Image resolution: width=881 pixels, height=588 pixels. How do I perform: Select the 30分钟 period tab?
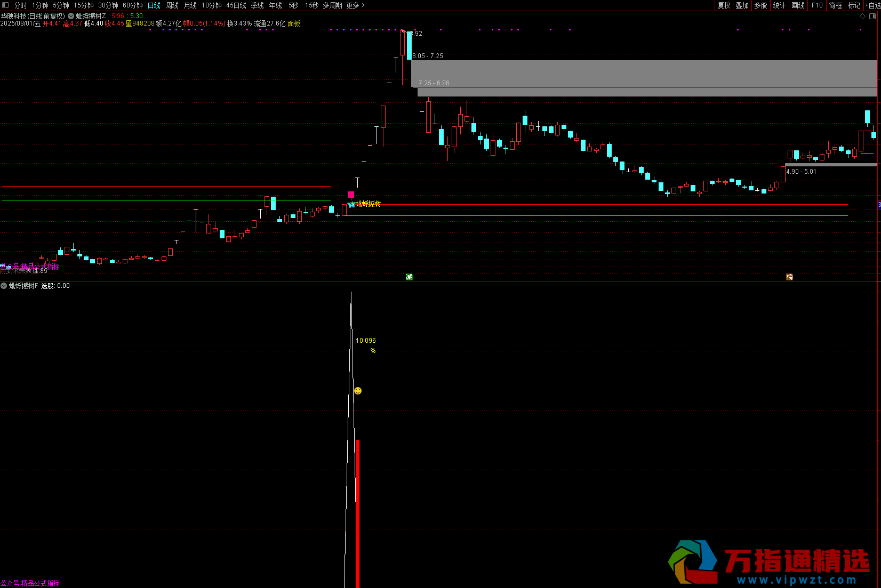pyautogui.click(x=108, y=5)
